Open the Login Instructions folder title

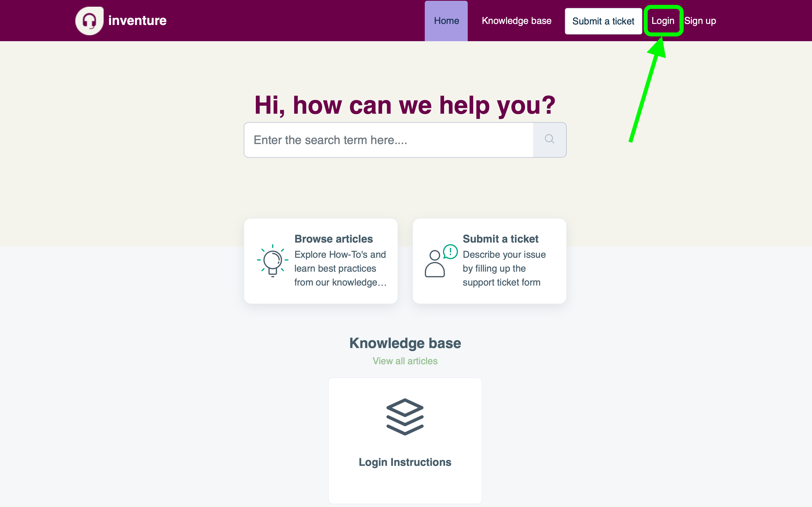pos(405,462)
